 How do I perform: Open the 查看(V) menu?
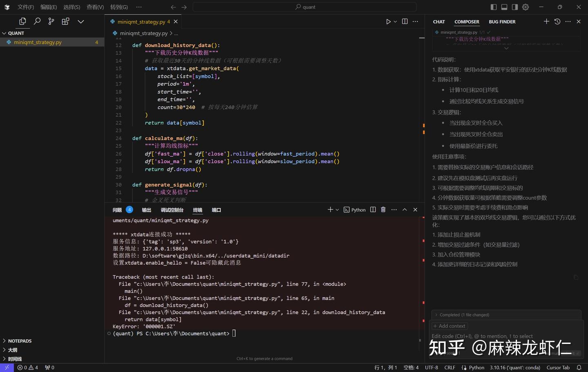coord(95,7)
